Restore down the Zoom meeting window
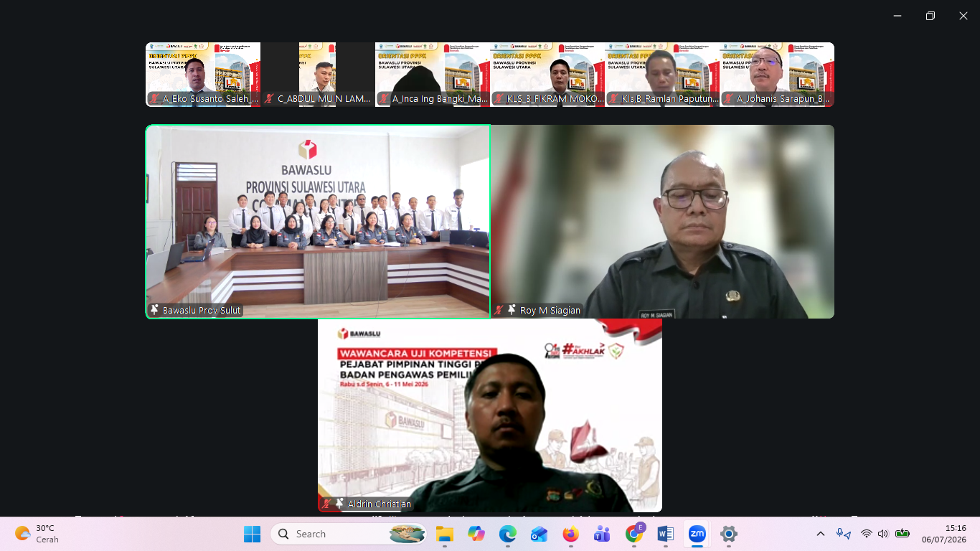 tap(930, 16)
